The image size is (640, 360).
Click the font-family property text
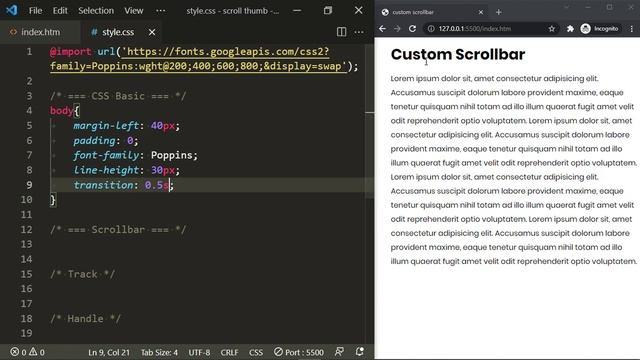106,155
